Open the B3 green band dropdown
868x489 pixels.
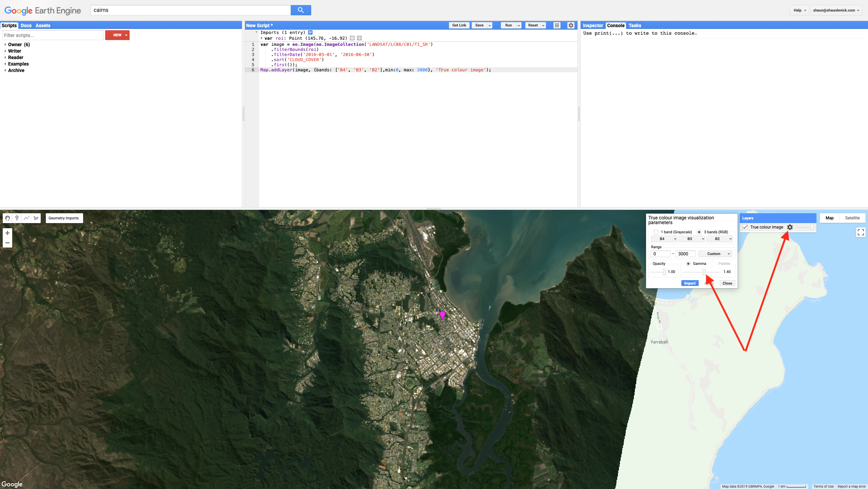692,239
